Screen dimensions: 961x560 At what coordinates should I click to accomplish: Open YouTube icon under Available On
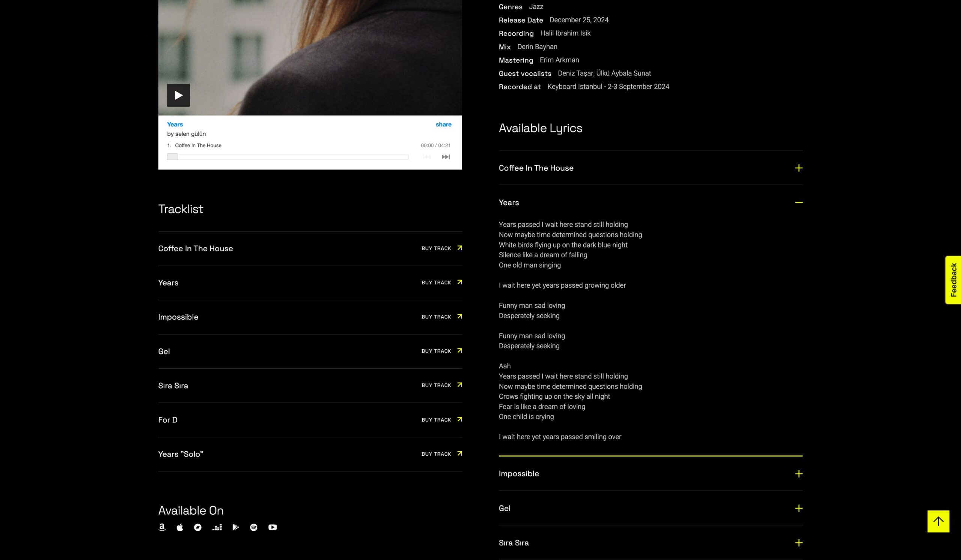(272, 527)
